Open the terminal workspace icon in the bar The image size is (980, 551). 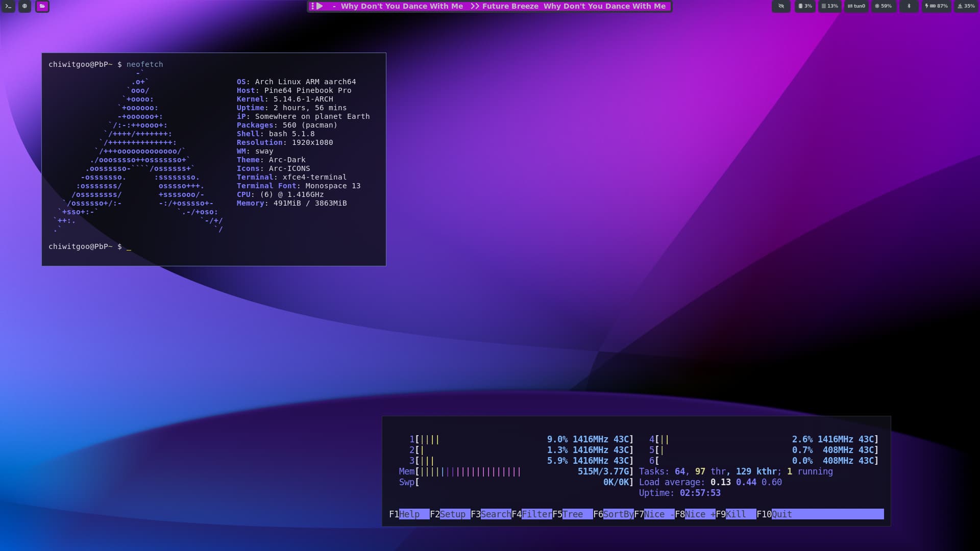(x=8, y=6)
